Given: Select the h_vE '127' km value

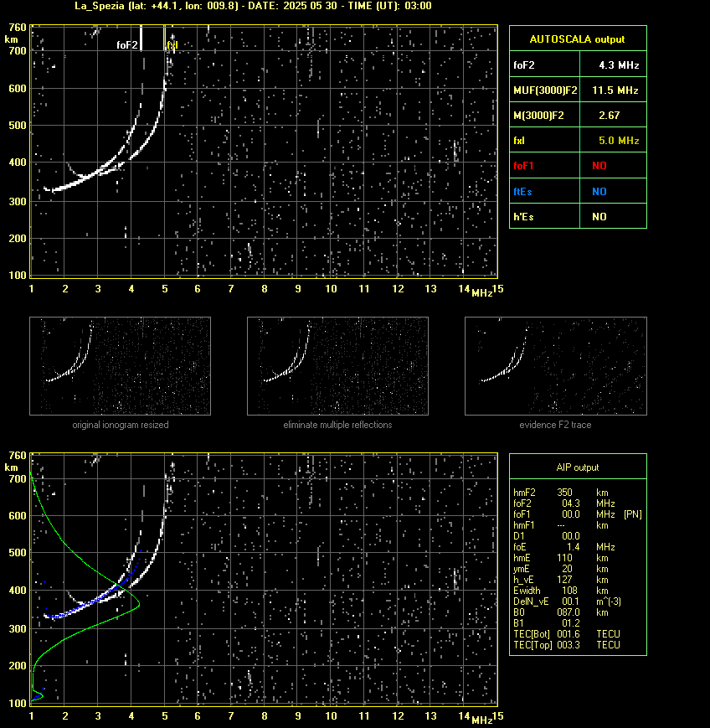Looking at the screenshot, I should pyautogui.click(x=564, y=580).
